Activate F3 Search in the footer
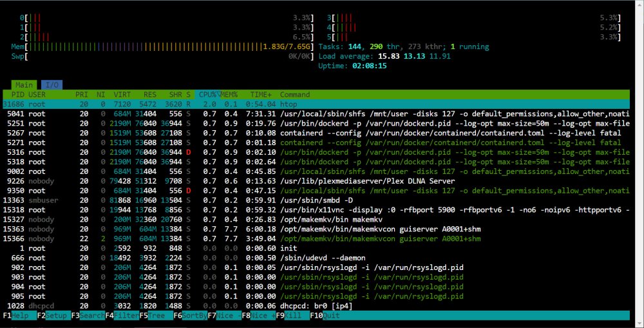Image resolution: width=644 pixels, height=328 pixels. [88, 316]
